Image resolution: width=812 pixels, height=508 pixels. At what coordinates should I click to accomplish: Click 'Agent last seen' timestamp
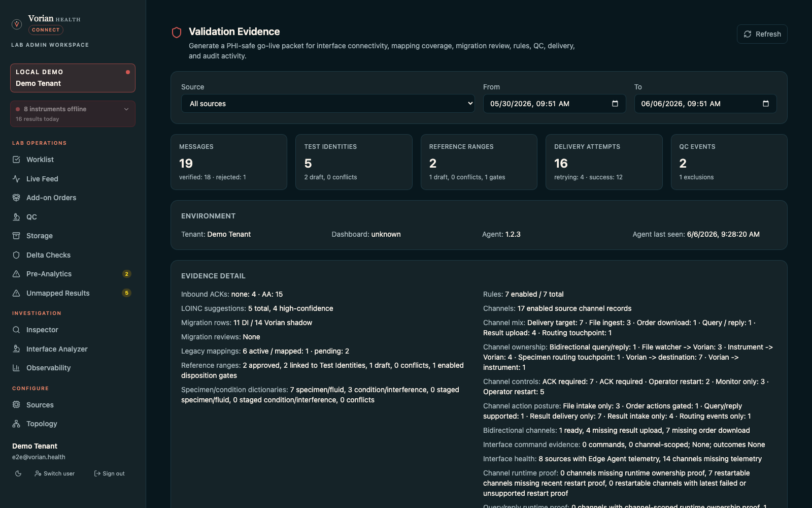[696, 234]
